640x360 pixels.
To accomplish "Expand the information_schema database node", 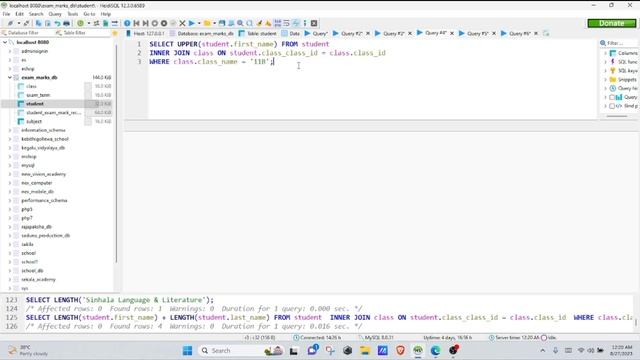I will tap(10, 130).
